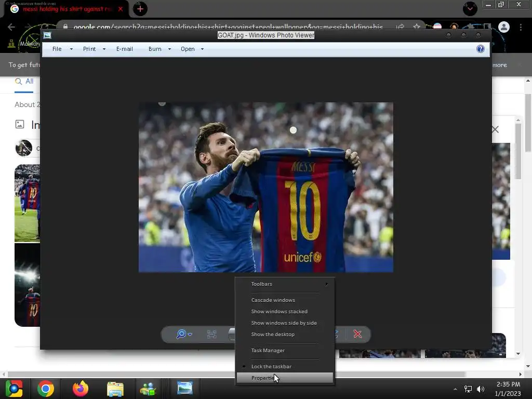Open File Explorer from the taskbar
532x399 pixels.
(x=115, y=389)
